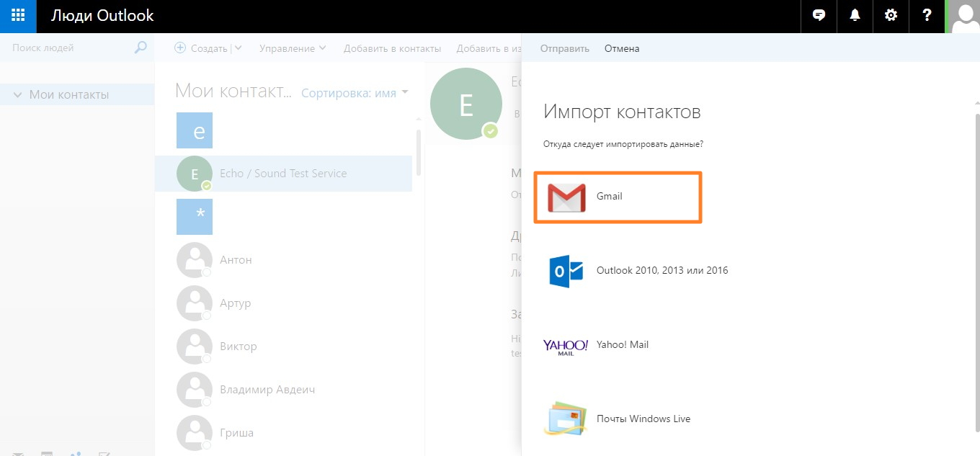The height and width of the screenshot is (456, 980).
Task: Click Добавить в контакты toolbar item
Action: point(392,48)
